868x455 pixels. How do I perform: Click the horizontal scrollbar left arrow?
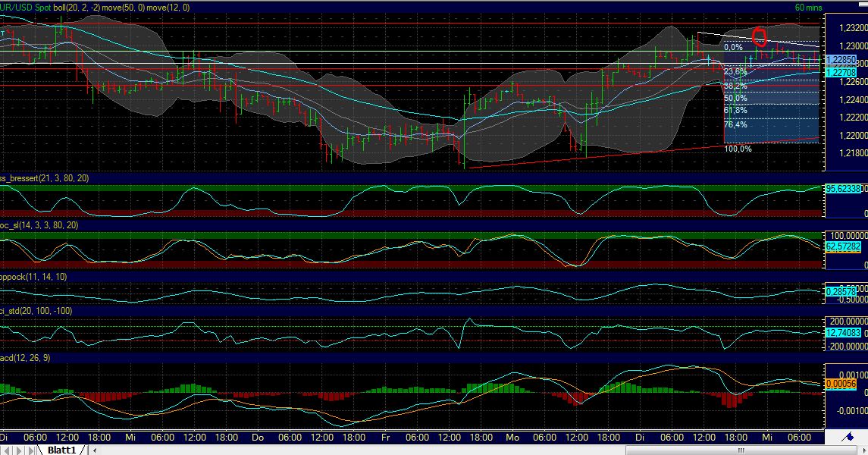tap(96, 450)
